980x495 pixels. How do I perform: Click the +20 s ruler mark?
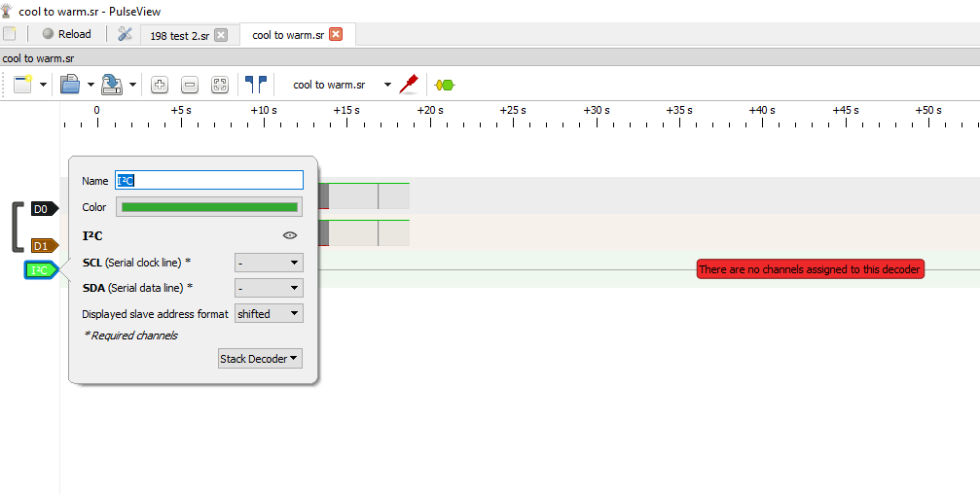[x=430, y=111]
